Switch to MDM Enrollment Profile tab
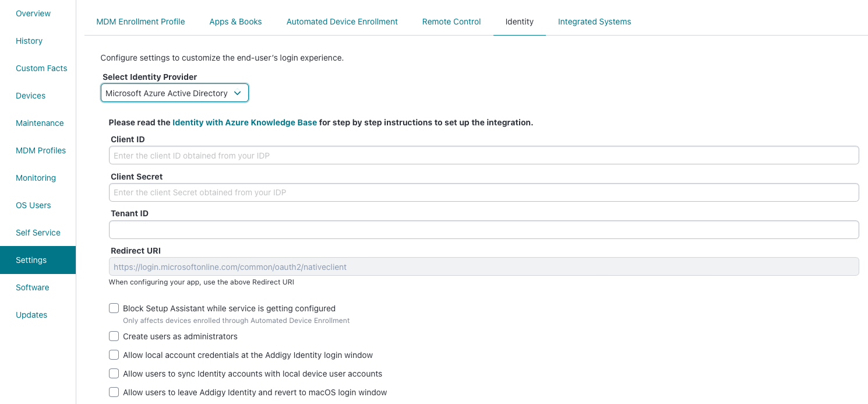 tap(140, 22)
